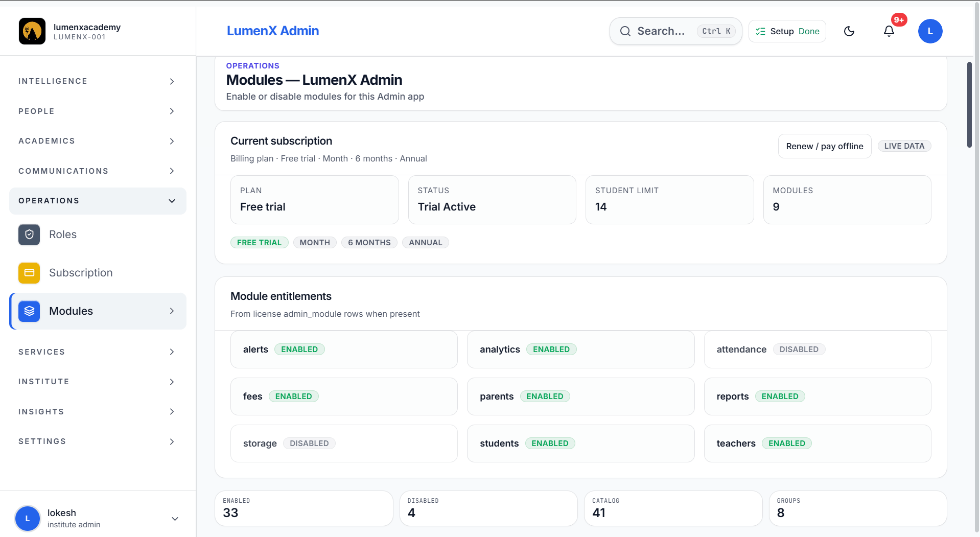The height and width of the screenshot is (537, 980).
Task: Click lokesh avatar in sidebar footer
Action: (28, 519)
